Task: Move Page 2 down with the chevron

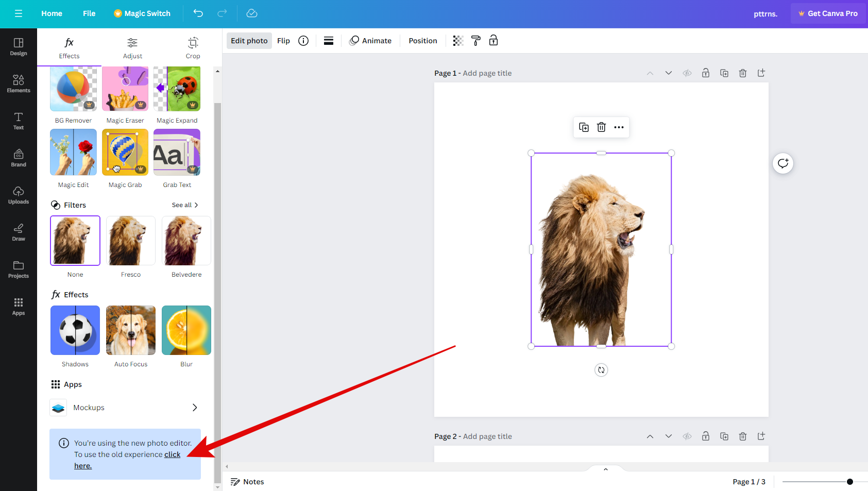Action: (x=669, y=436)
